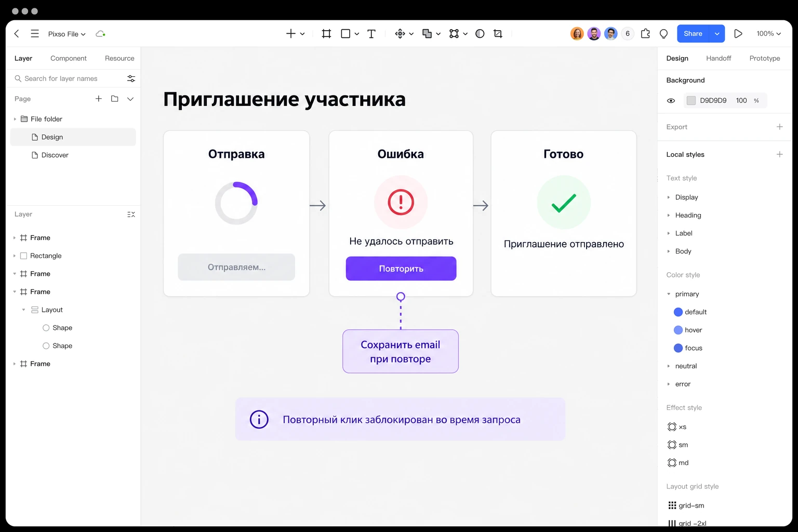Toggle background visibility eye icon
Screen dimensions: 798x532
tap(671, 101)
